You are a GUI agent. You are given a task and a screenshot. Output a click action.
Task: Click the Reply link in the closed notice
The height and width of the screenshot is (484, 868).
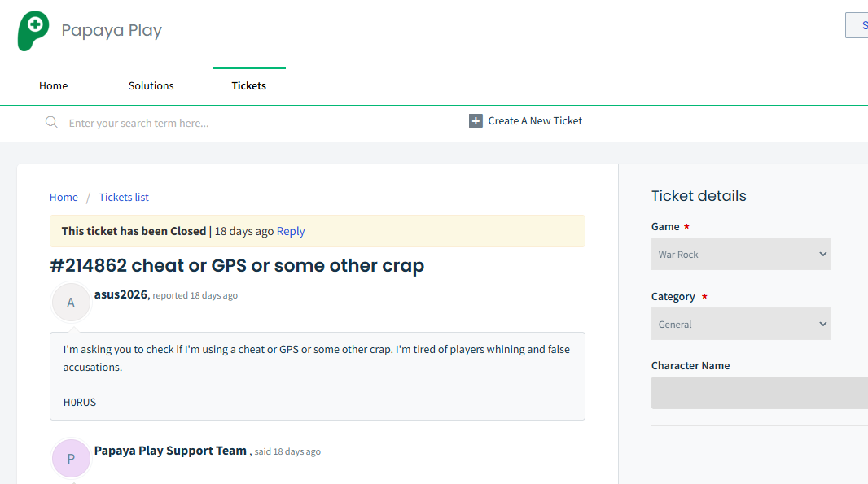click(x=291, y=231)
